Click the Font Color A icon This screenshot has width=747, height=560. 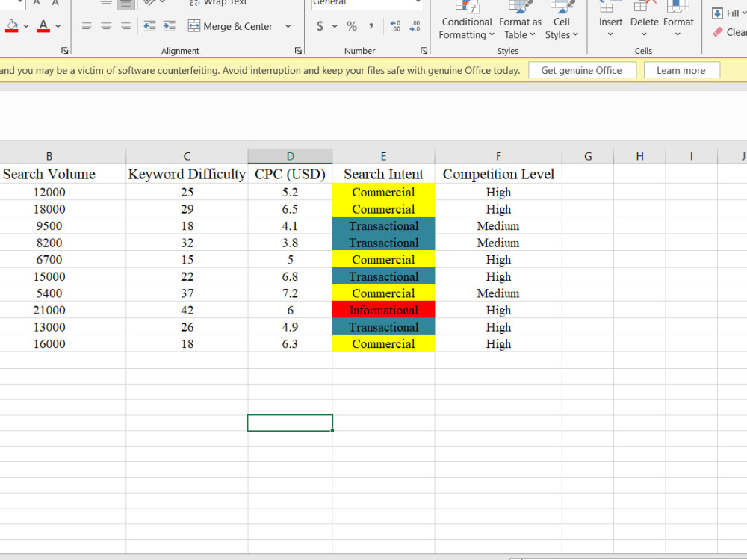(x=43, y=25)
